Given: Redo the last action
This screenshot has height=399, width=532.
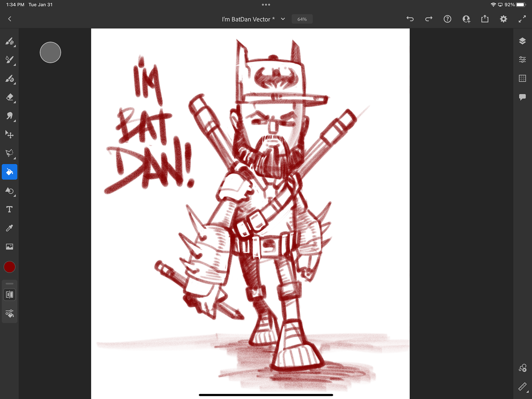Looking at the screenshot, I should click(429, 19).
